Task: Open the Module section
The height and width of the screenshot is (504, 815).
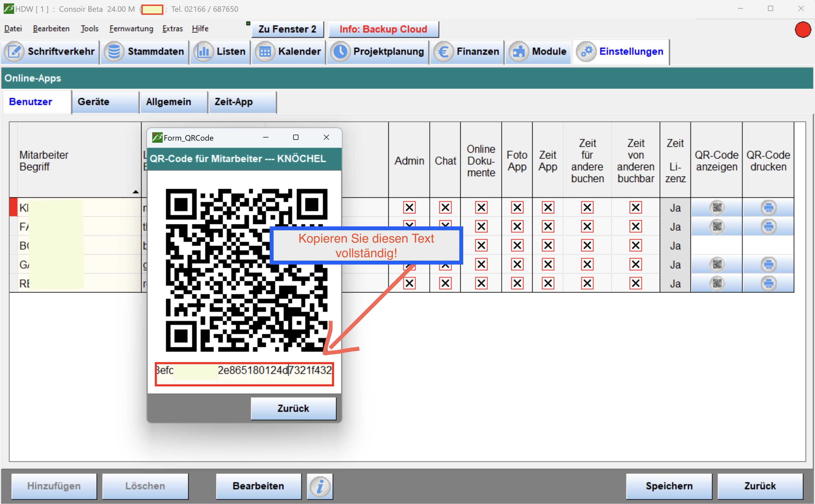Action: click(x=538, y=52)
